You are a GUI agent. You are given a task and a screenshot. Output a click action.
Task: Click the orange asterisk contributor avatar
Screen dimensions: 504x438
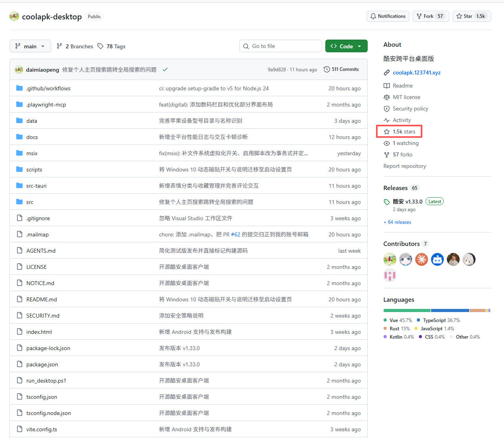coord(422,259)
